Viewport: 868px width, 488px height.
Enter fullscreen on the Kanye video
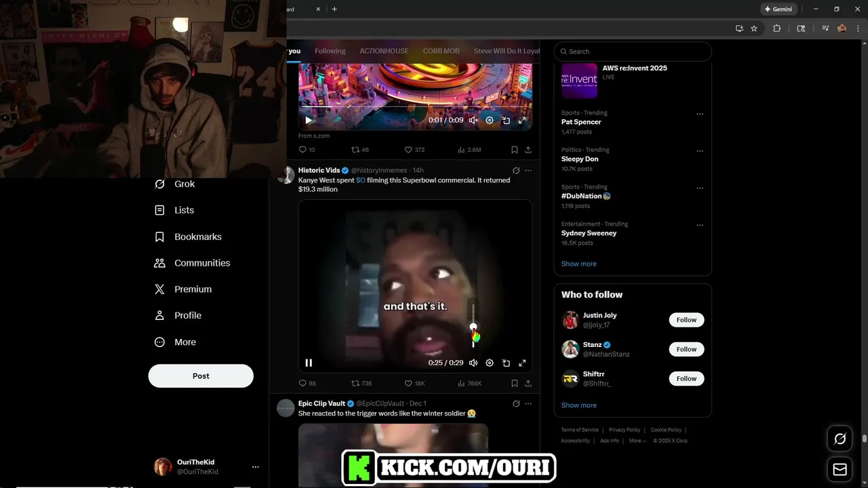click(522, 363)
